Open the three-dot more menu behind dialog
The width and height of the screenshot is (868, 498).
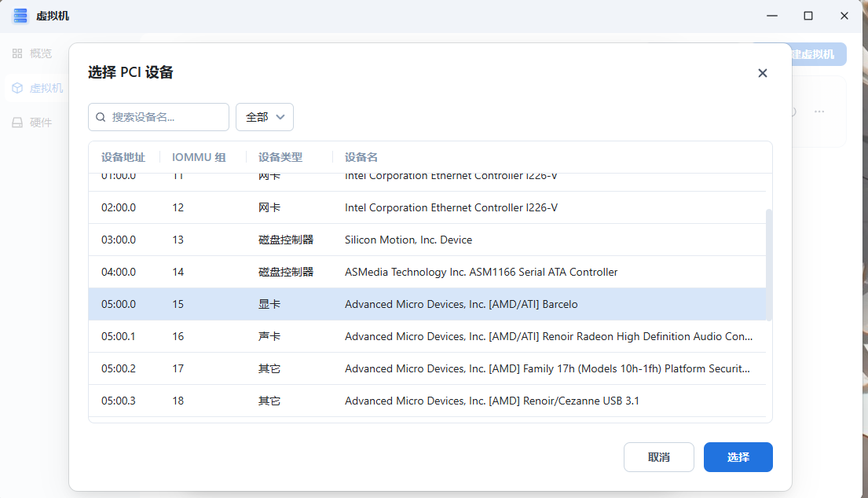(x=819, y=112)
